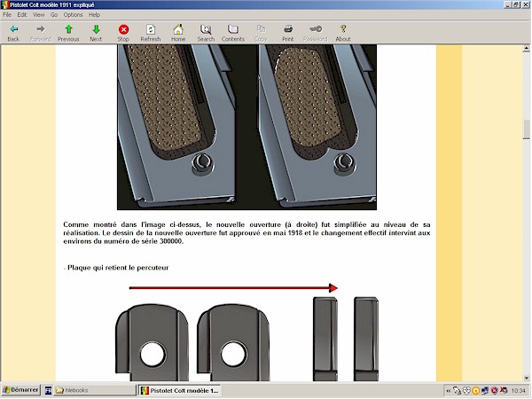Click the scrollbar down arrow

[x=526, y=378]
